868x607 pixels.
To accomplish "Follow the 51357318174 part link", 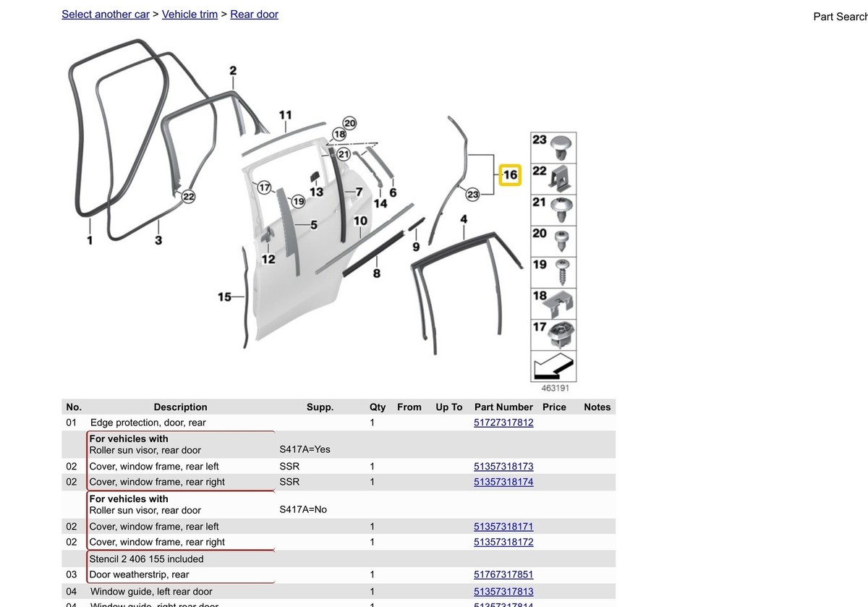I will [x=503, y=482].
